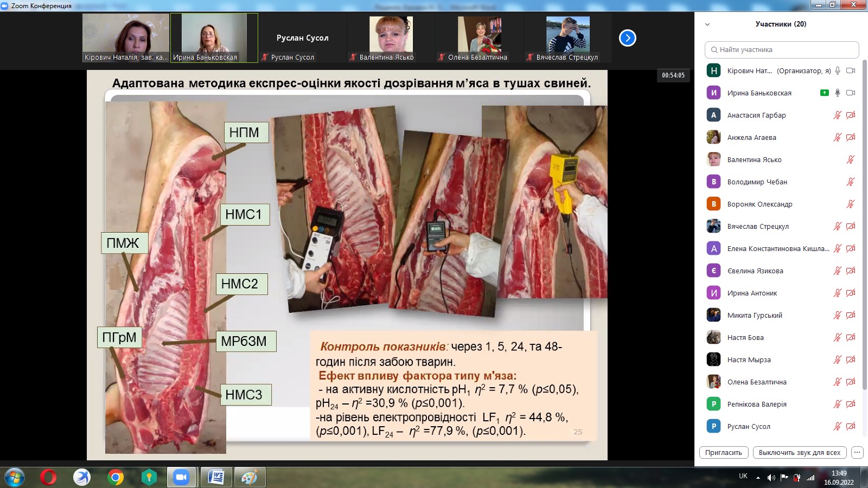
Task: Click muted microphone icon for Володимир Чебан
Action: [x=851, y=182]
